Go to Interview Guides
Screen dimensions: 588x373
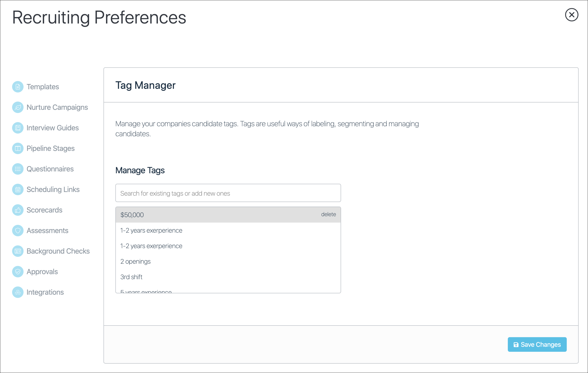(x=53, y=128)
